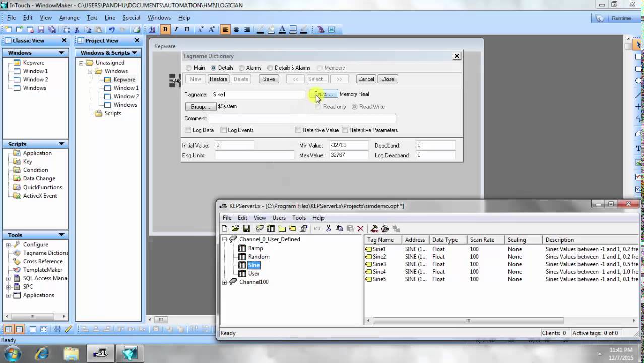644x363 pixels.
Task: Enable the Log Data checkbox
Action: coord(188,130)
